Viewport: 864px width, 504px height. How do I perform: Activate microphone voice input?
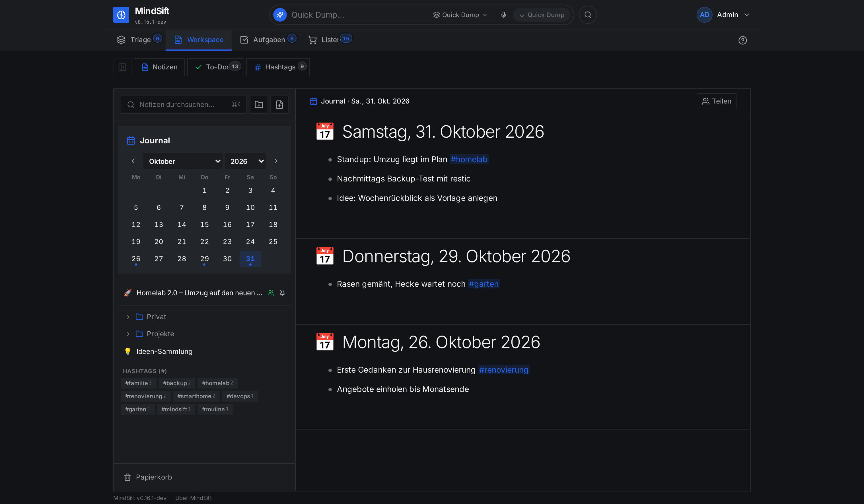point(503,15)
